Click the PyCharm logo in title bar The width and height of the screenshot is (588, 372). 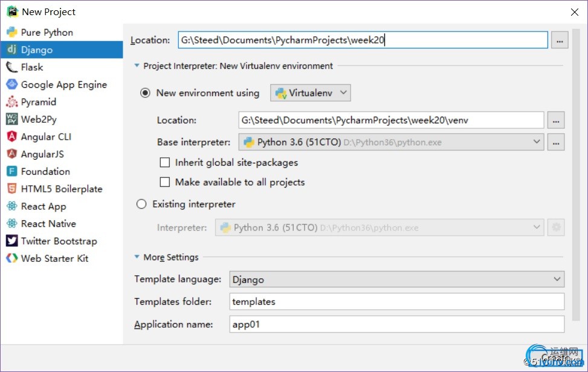tap(12, 11)
